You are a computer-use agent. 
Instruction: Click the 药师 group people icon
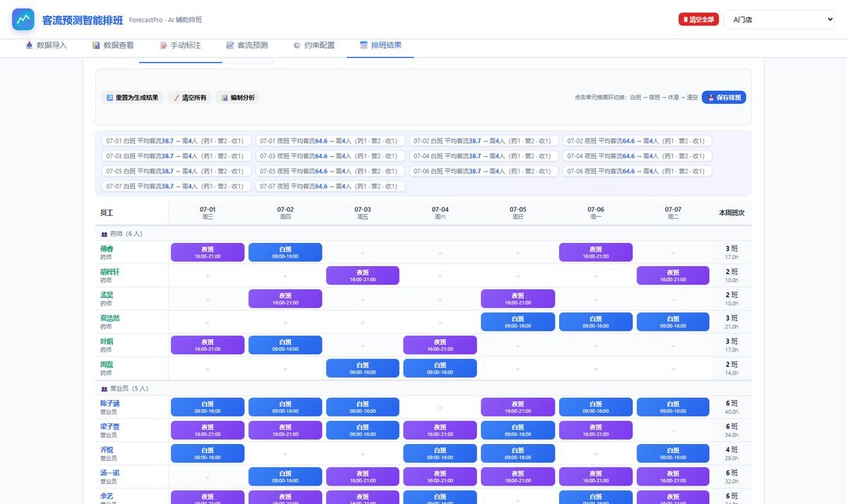pos(104,234)
